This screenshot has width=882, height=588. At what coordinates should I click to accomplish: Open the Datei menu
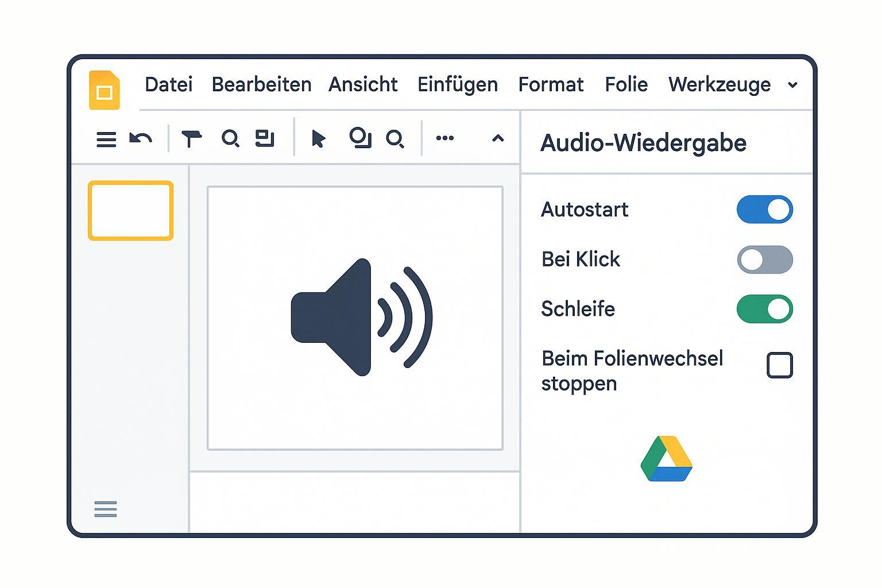(168, 84)
